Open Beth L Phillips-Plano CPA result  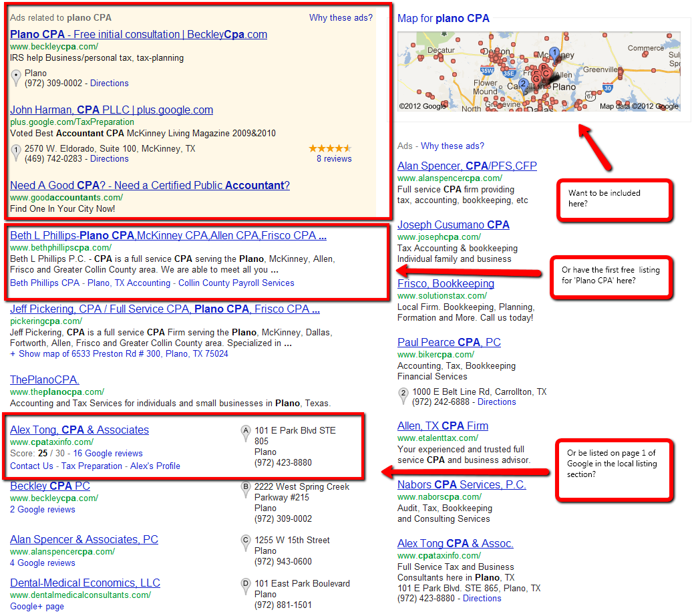168,235
